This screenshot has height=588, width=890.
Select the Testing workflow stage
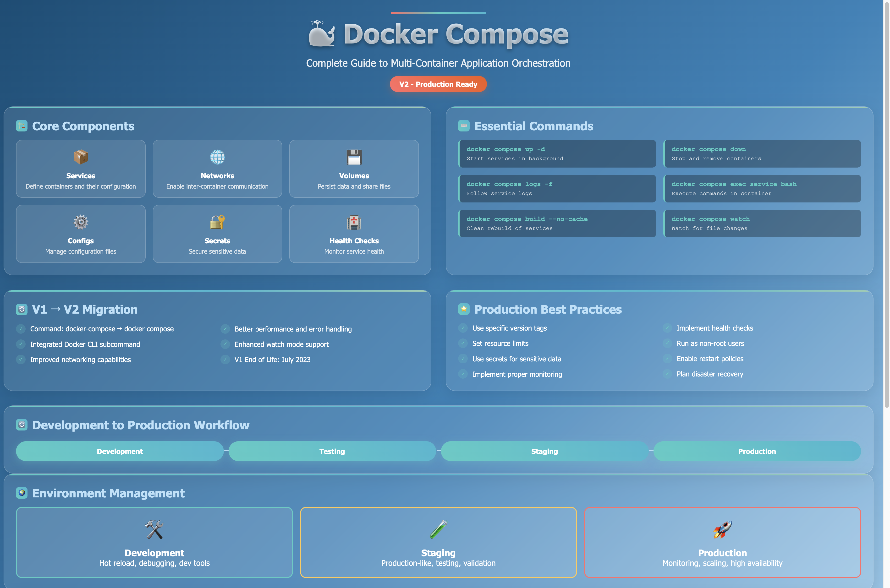(x=332, y=451)
